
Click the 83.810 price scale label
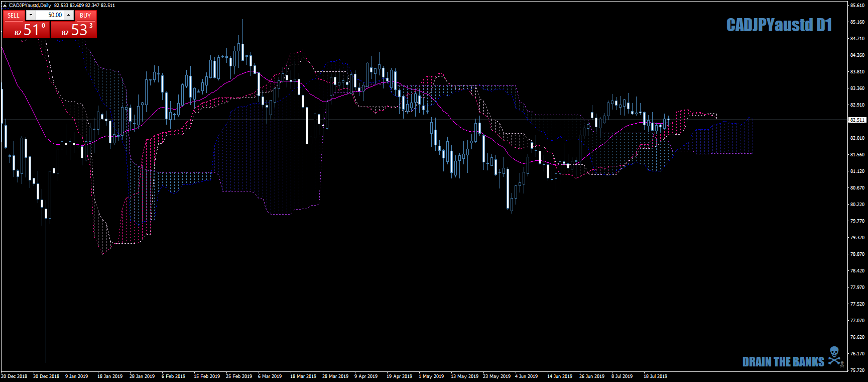857,71
